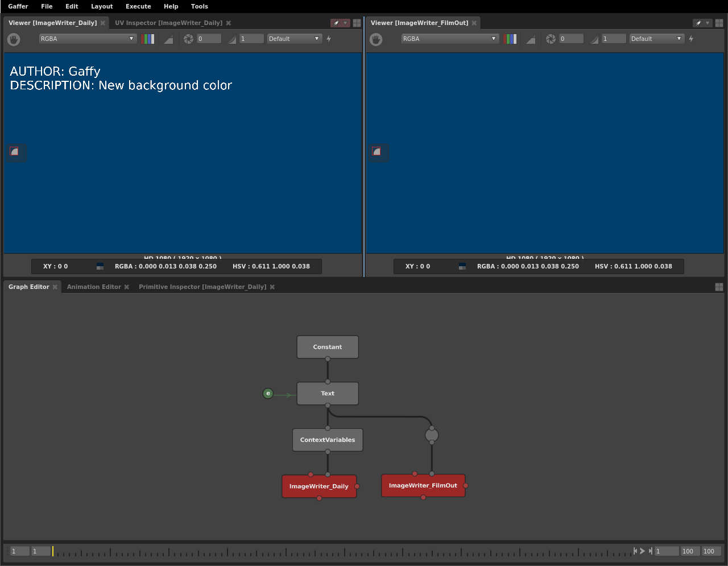Select the ContextVariables node

(x=328, y=440)
